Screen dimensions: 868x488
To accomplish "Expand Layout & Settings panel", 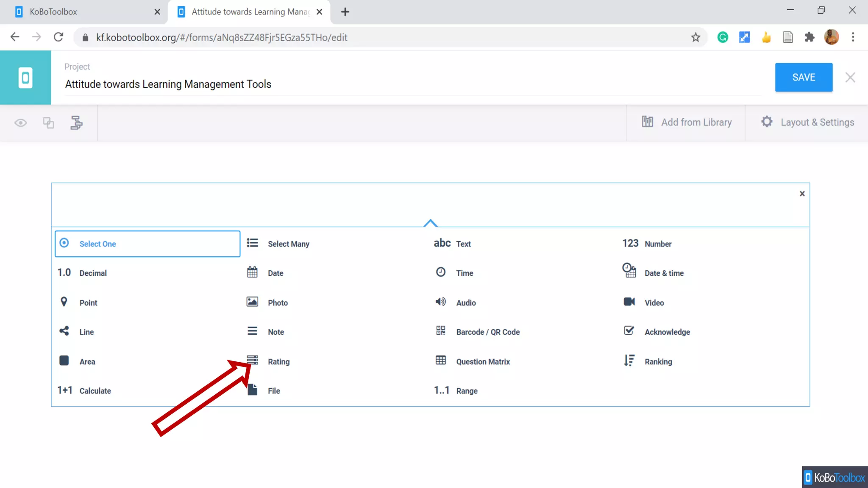I will coord(807,122).
